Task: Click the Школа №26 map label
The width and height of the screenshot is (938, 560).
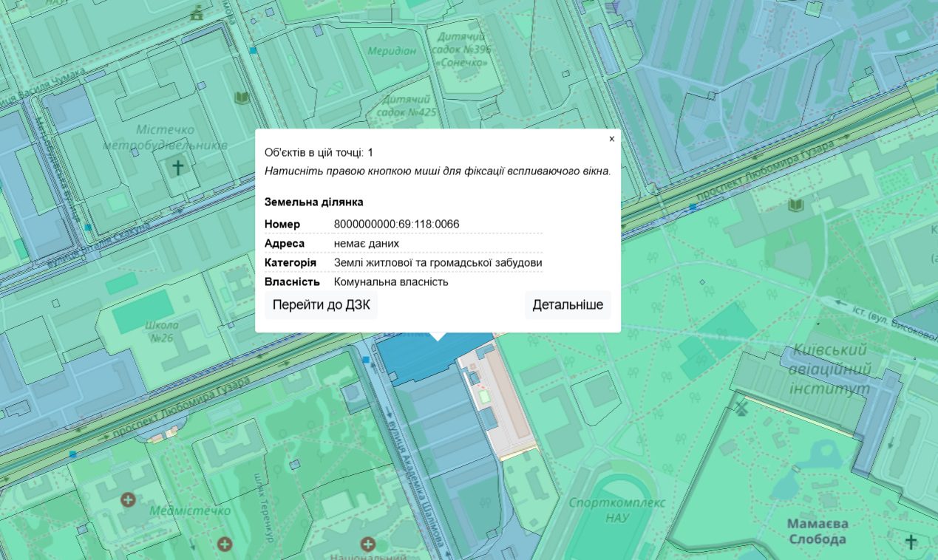Action: tap(162, 332)
